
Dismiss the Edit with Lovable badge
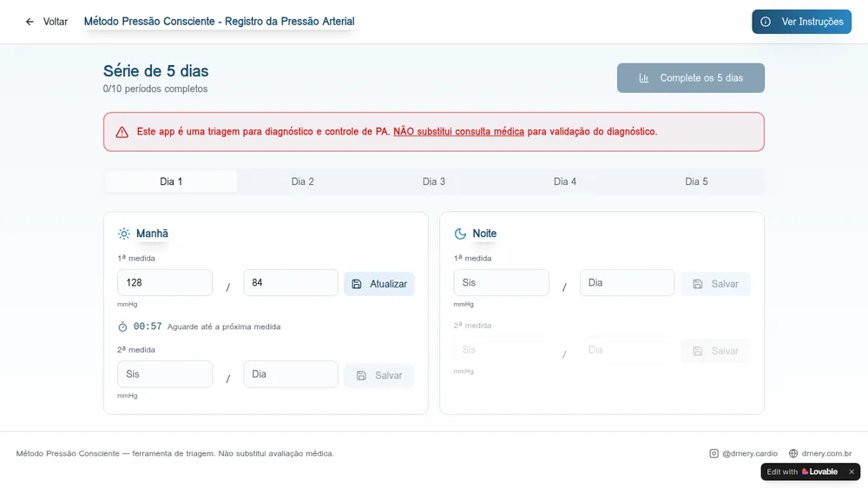coord(852,472)
